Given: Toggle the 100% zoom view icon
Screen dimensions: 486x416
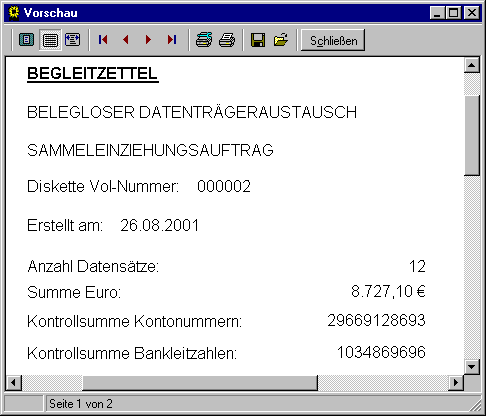Looking at the screenshot, I should (x=50, y=40).
